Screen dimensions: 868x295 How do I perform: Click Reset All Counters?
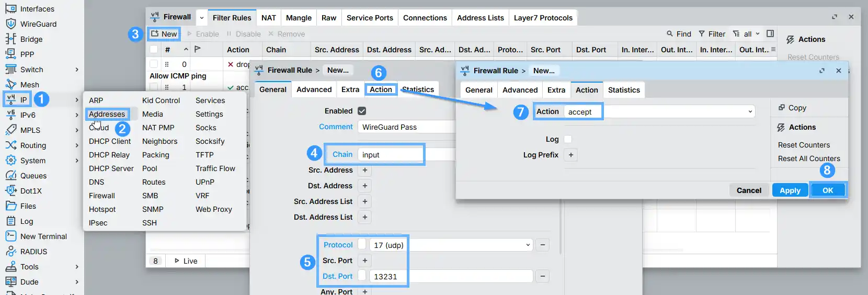(x=809, y=158)
